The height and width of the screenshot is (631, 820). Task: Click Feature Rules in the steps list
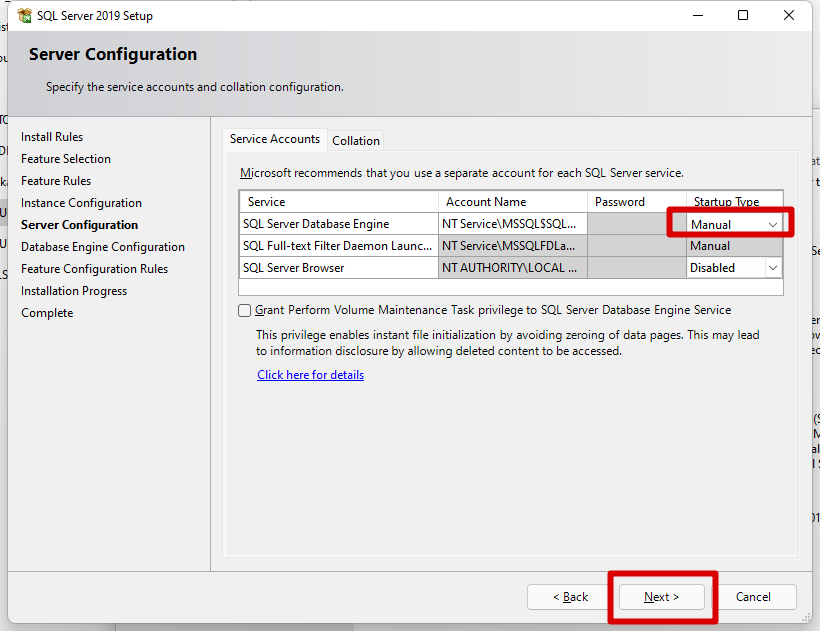pyautogui.click(x=56, y=181)
